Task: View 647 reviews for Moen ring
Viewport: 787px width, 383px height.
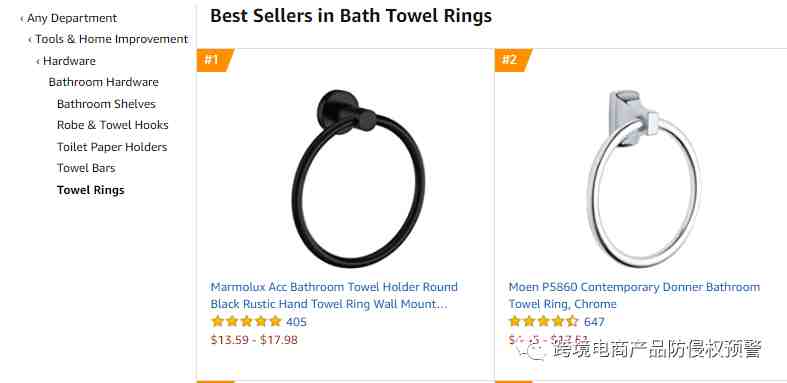Action: pos(594,322)
